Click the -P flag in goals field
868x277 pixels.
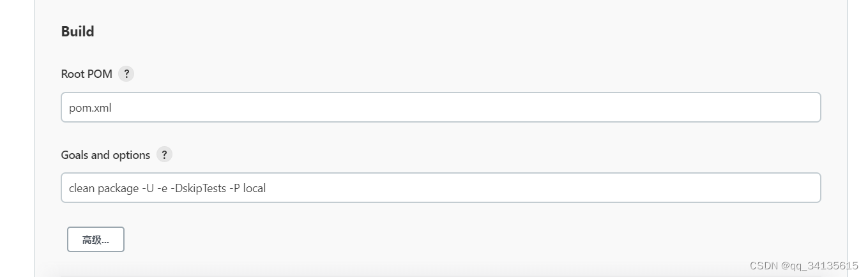coord(234,188)
